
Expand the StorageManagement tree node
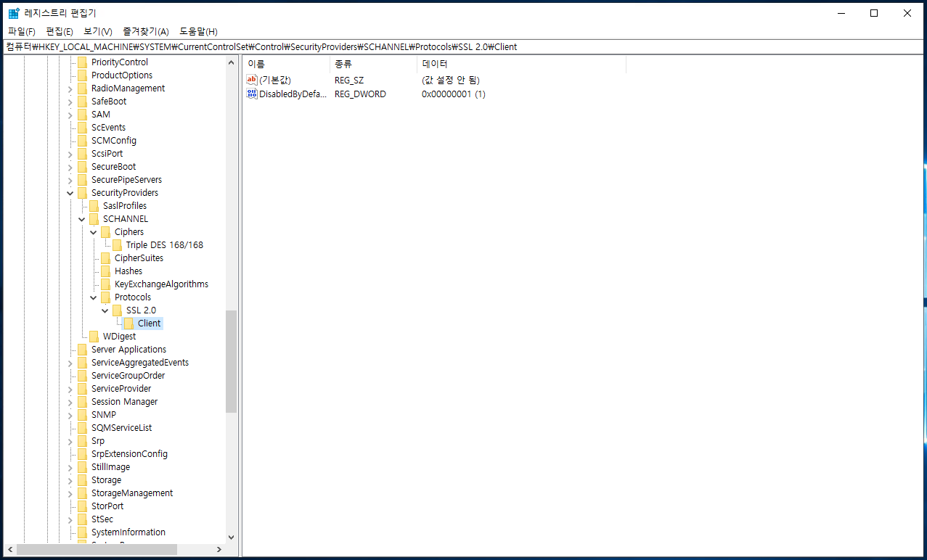click(70, 493)
